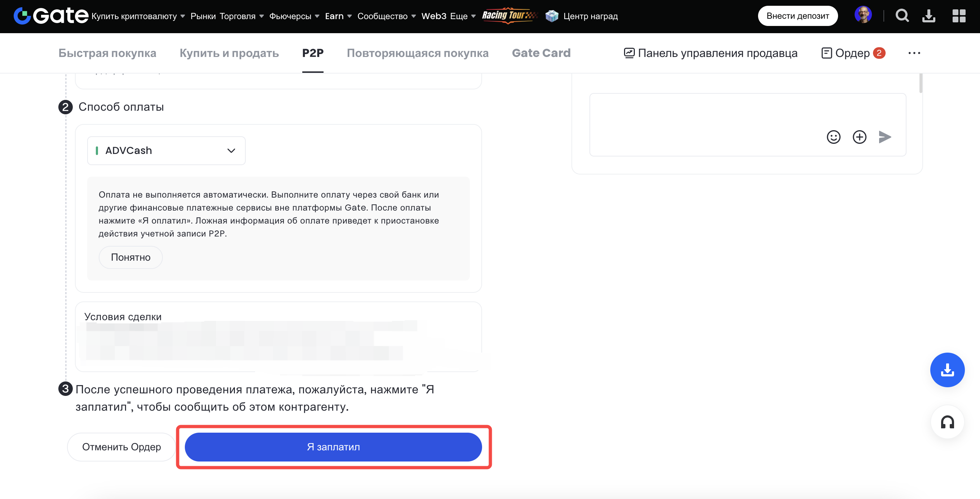The width and height of the screenshot is (980, 499).
Task: Click the download icon in top bar
Action: pyautogui.click(x=928, y=16)
